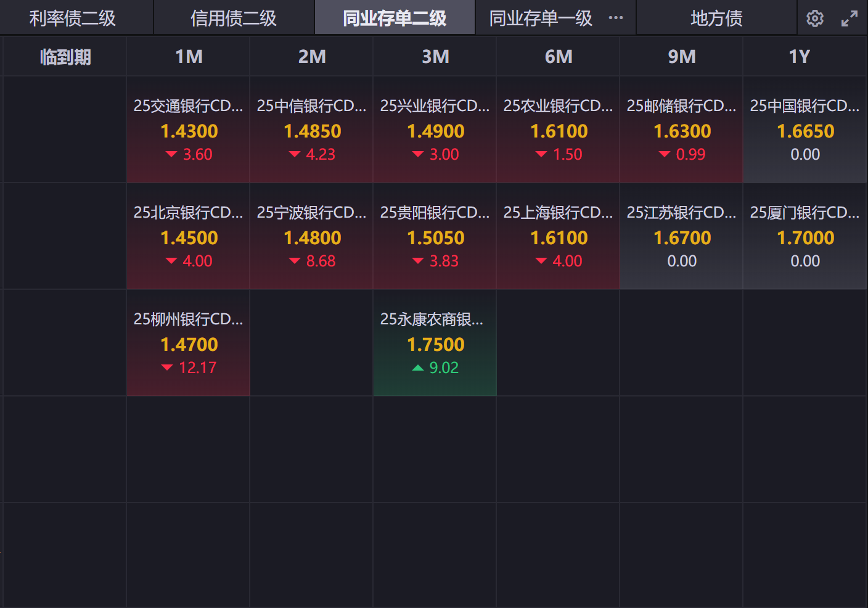The width and height of the screenshot is (868, 608).
Task: Select the 9M column header
Action: [681, 57]
